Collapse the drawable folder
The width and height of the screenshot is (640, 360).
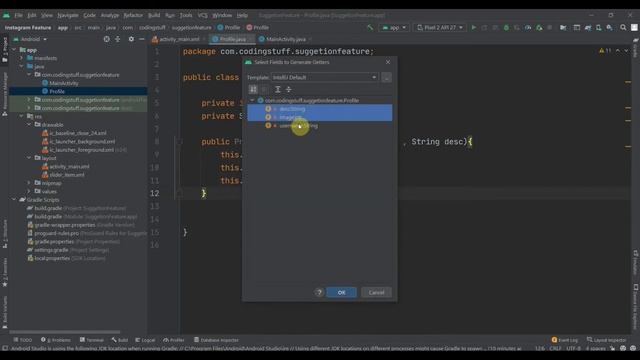[x=29, y=124]
